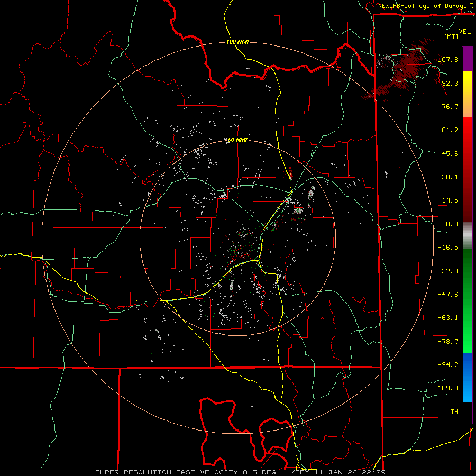Click the purple segment of the color bar
Screen dimensions: 476x476
pyautogui.click(x=467, y=59)
